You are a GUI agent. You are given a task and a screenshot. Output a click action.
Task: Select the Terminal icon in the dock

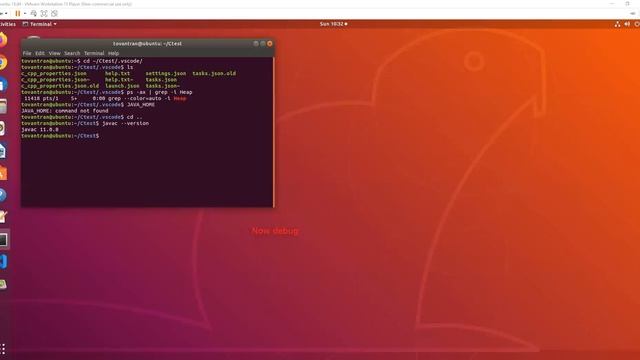3,240
